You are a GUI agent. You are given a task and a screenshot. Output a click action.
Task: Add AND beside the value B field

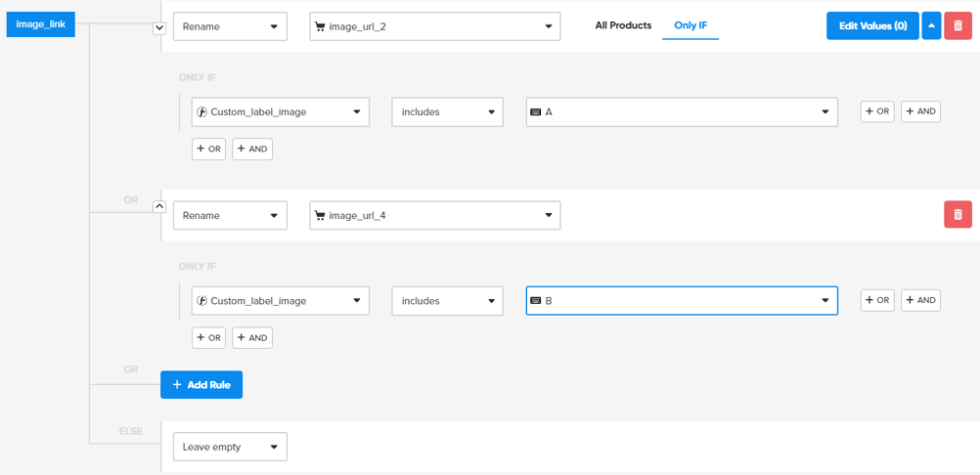pos(920,300)
